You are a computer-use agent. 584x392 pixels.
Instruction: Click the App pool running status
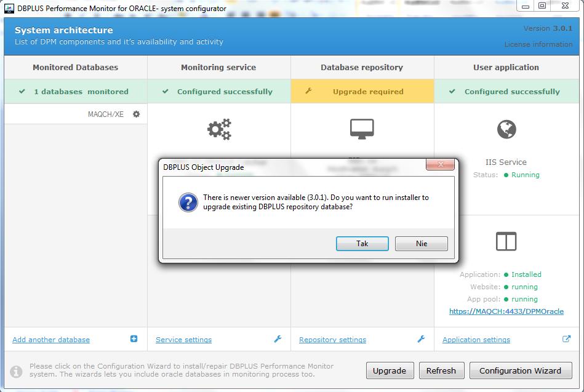pyautogui.click(x=524, y=299)
